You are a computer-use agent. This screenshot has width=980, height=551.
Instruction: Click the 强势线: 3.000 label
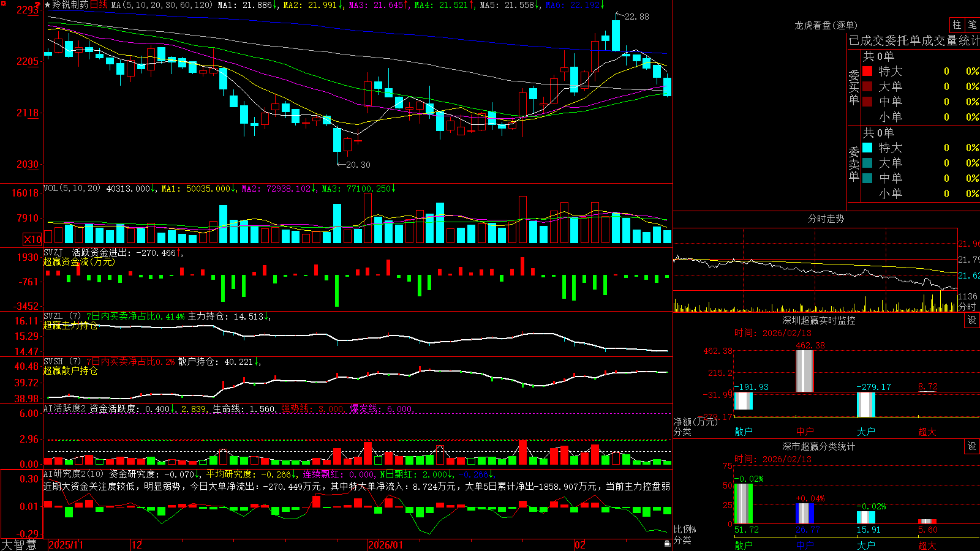[312, 408]
